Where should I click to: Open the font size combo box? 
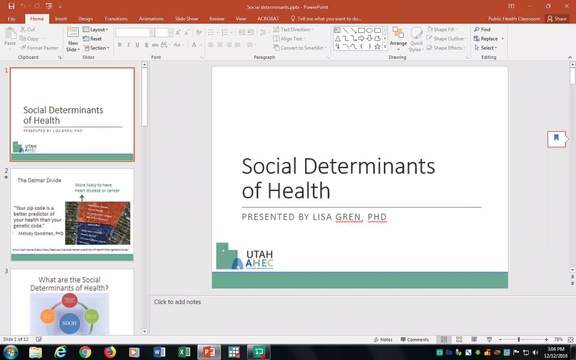163,33
